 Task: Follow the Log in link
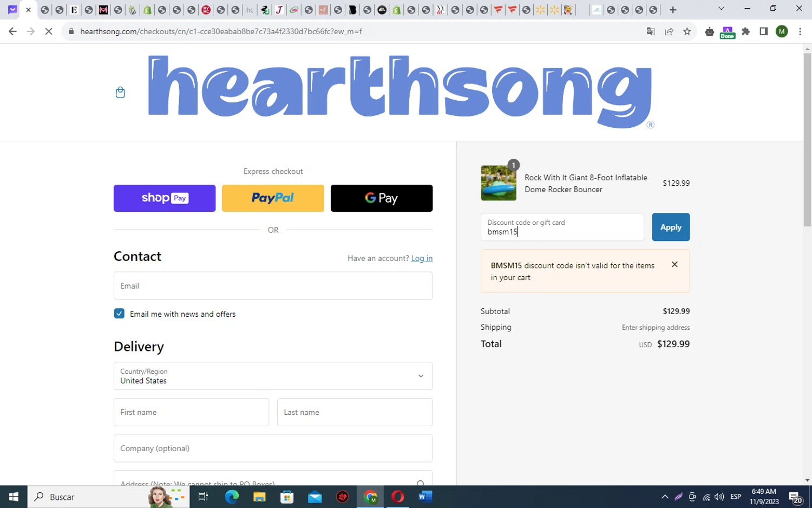(422, 258)
